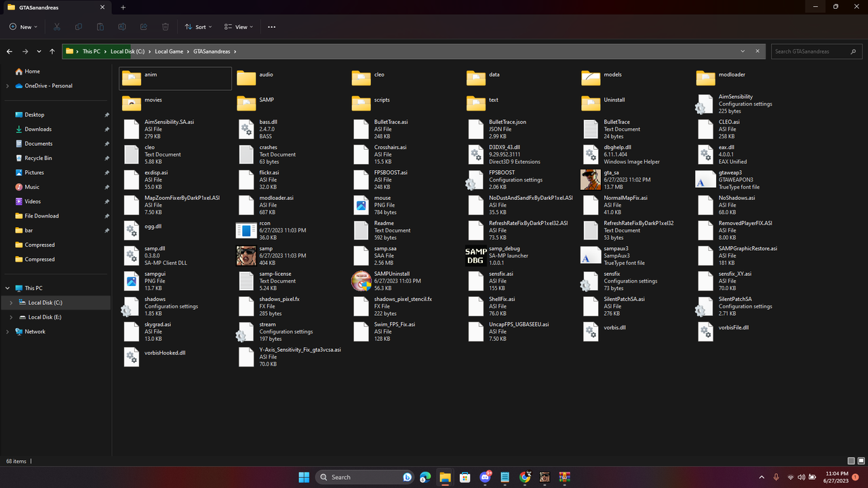868x488 pixels.
Task: Open the mouse PNG file icon
Action: click(x=361, y=205)
